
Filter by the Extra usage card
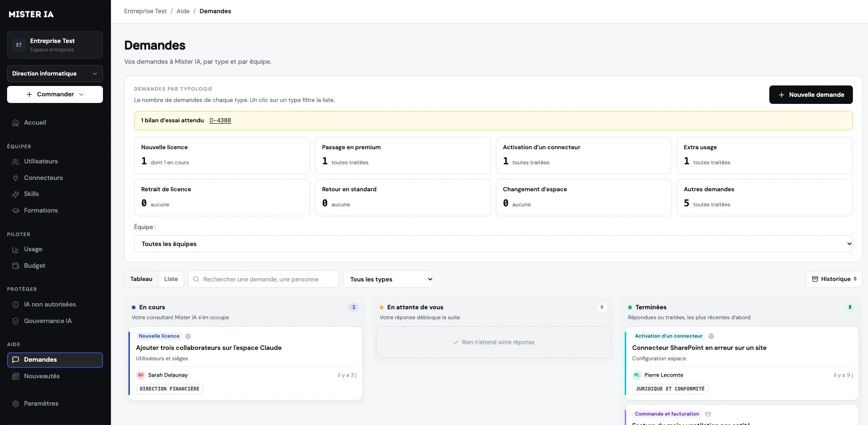(x=765, y=155)
